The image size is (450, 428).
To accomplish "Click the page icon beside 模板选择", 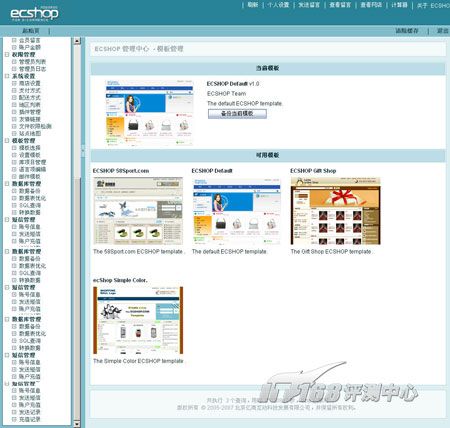I will (x=14, y=148).
